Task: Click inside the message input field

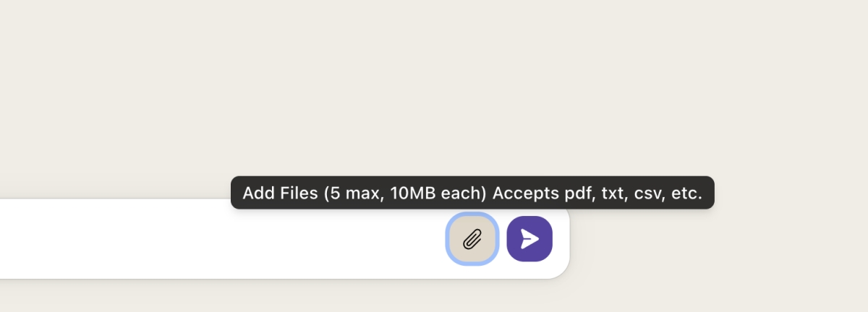Action: [x=217, y=239]
